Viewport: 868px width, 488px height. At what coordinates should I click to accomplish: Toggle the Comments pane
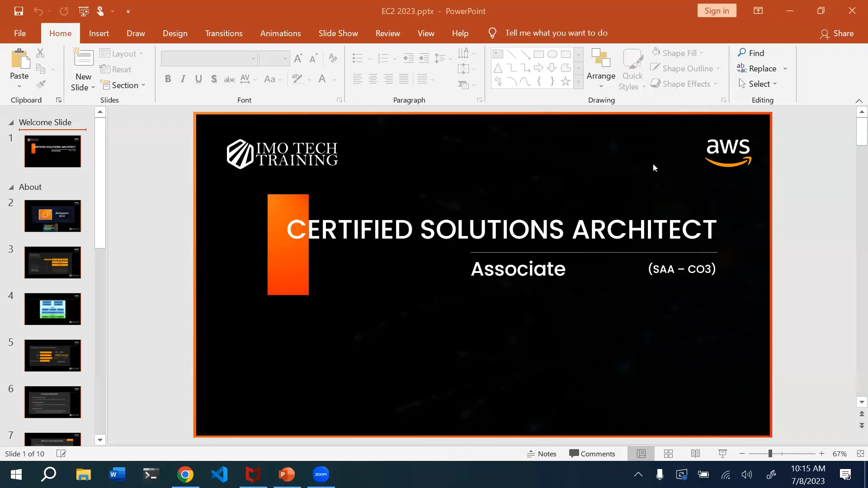[592, 454]
